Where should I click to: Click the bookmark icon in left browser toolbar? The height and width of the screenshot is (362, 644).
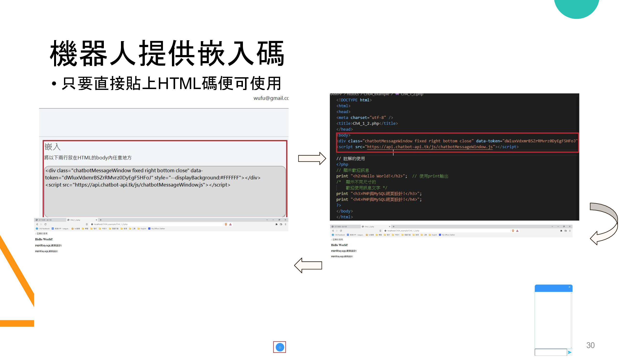tap(87, 224)
